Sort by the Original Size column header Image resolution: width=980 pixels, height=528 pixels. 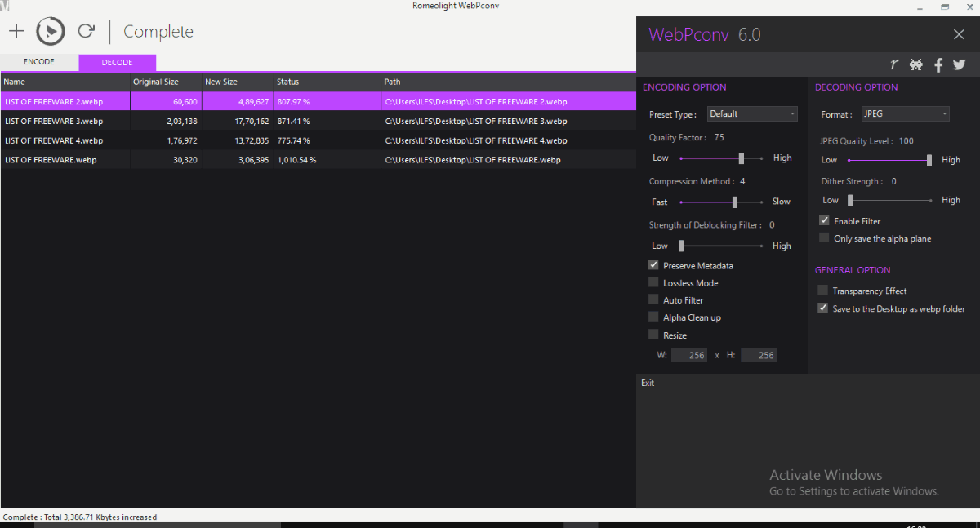tap(166, 82)
